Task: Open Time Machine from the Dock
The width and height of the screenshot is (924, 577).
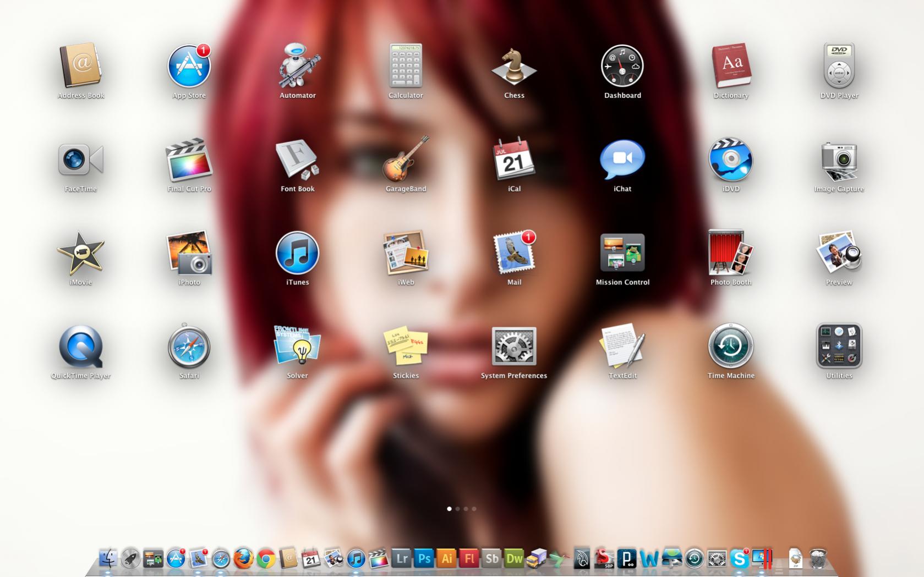Action: tap(695, 558)
